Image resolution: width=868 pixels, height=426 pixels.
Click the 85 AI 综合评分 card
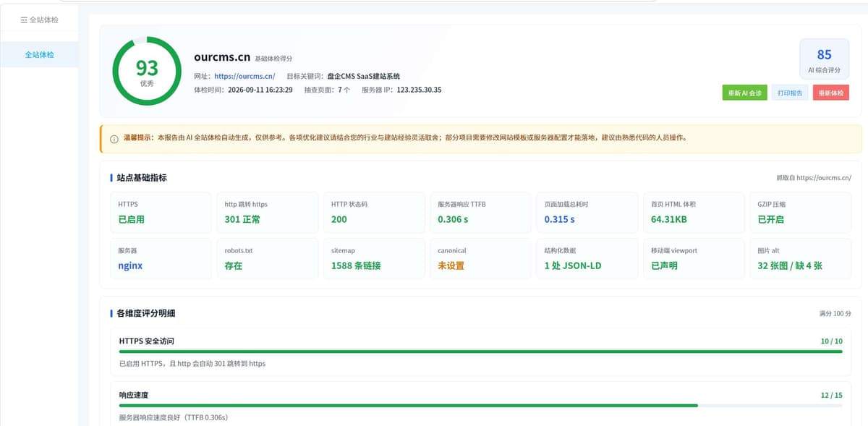tap(824, 60)
